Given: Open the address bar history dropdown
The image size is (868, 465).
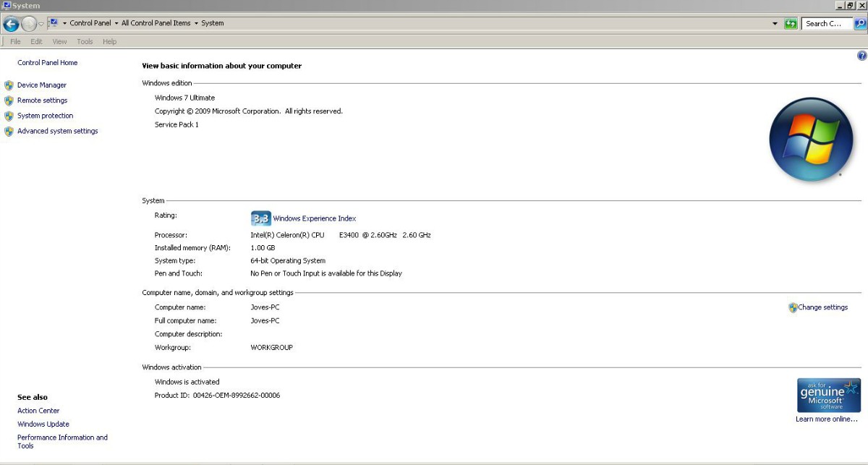Looking at the screenshot, I should click(775, 24).
